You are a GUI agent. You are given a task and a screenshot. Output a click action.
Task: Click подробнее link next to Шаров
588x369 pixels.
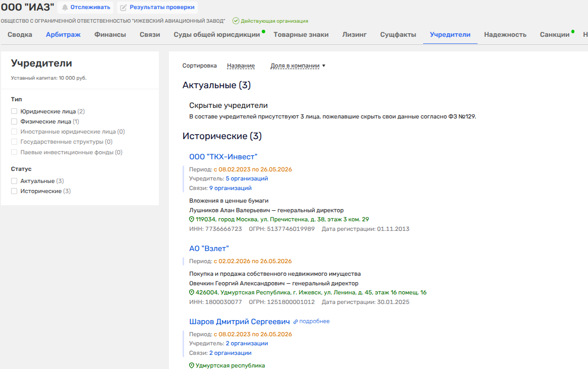[314, 322]
